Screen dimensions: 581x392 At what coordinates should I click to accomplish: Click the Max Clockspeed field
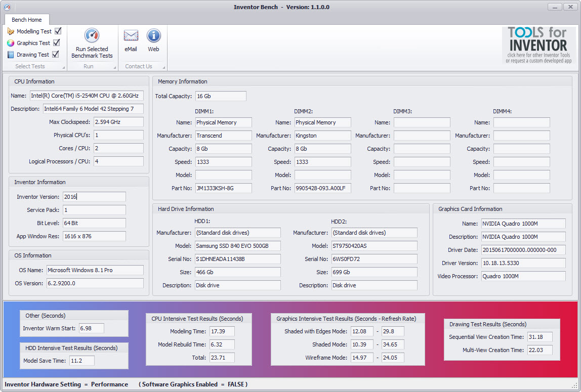point(118,122)
